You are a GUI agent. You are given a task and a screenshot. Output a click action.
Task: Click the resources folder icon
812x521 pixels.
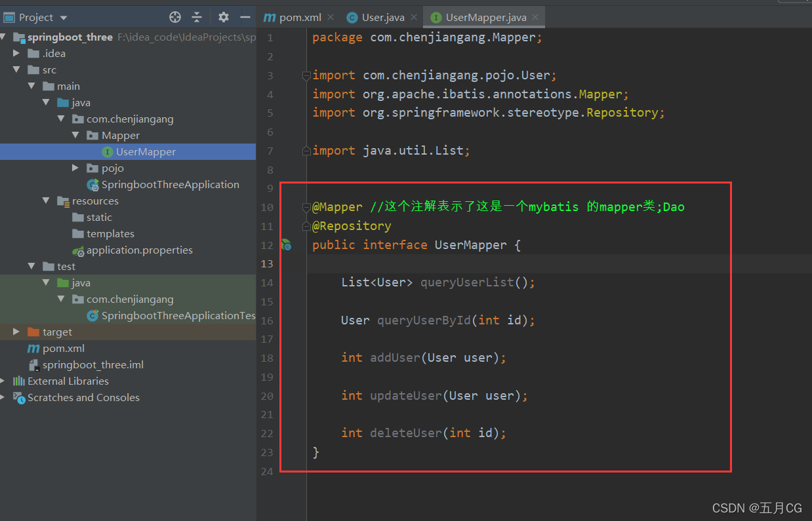pyautogui.click(x=63, y=201)
